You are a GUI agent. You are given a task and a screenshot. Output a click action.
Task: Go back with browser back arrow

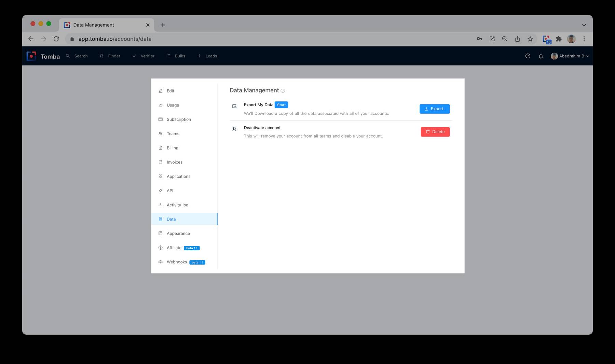click(x=31, y=39)
